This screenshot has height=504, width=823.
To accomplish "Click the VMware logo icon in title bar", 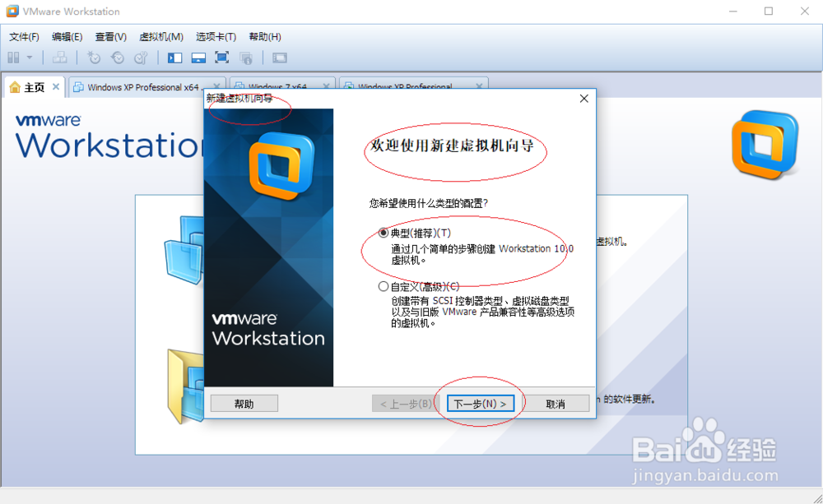I will 12,11.
